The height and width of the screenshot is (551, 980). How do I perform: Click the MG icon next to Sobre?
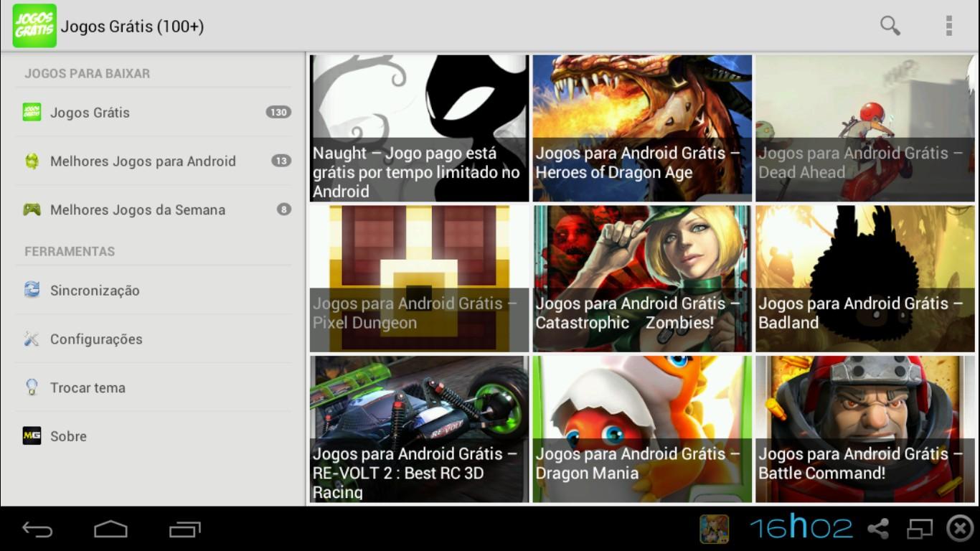30,435
